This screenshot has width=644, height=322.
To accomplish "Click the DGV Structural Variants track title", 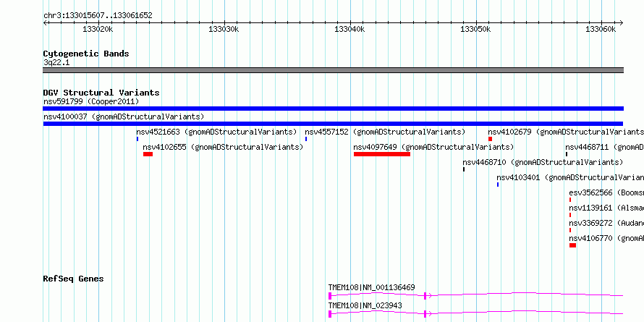I will point(101,93).
